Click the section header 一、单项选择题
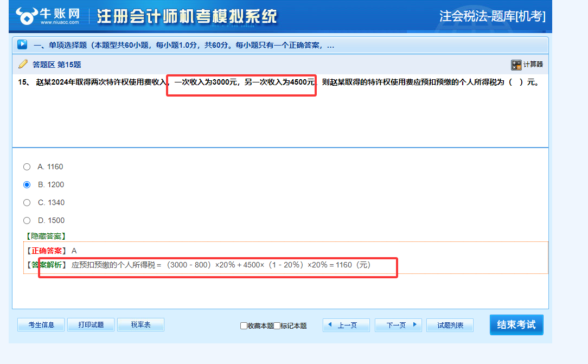 click(184, 46)
